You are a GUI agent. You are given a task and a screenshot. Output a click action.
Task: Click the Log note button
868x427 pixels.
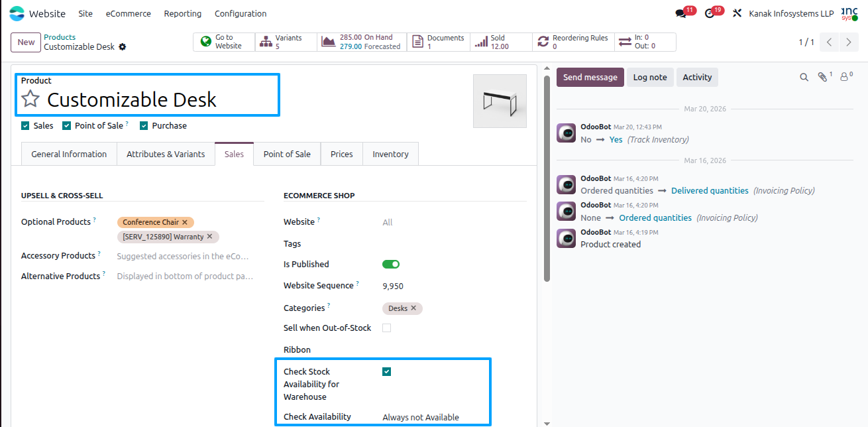(x=650, y=77)
